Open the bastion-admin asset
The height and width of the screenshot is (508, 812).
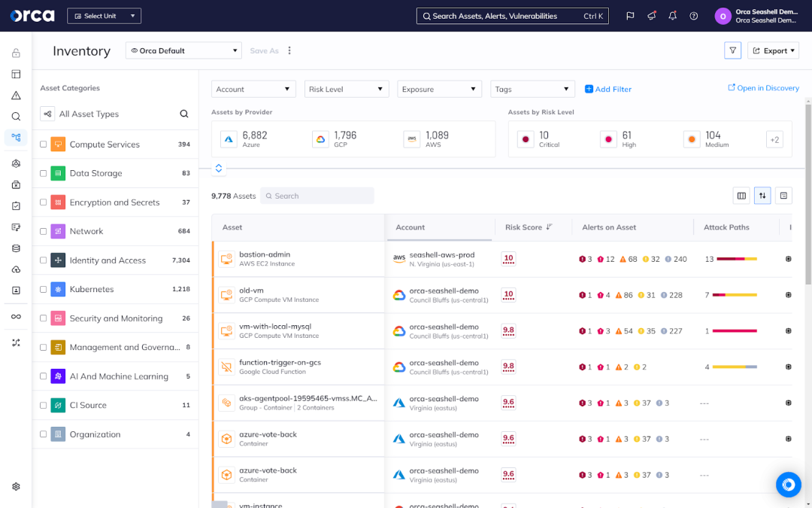265,254
